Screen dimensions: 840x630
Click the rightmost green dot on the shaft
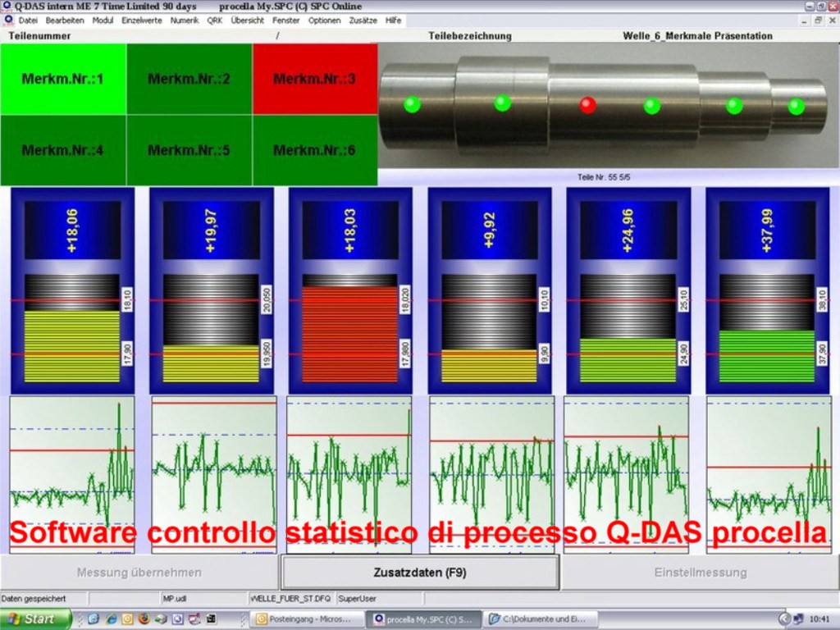coord(797,107)
